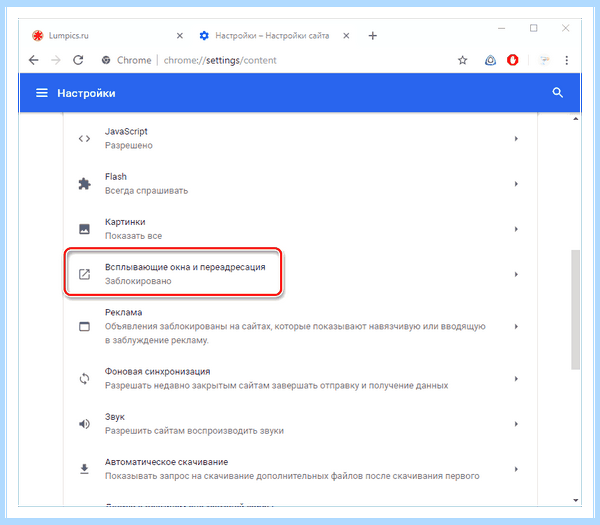The width and height of the screenshot is (600, 525).
Task: Click the scrollbar up arrow
Action: (x=576, y=119)
